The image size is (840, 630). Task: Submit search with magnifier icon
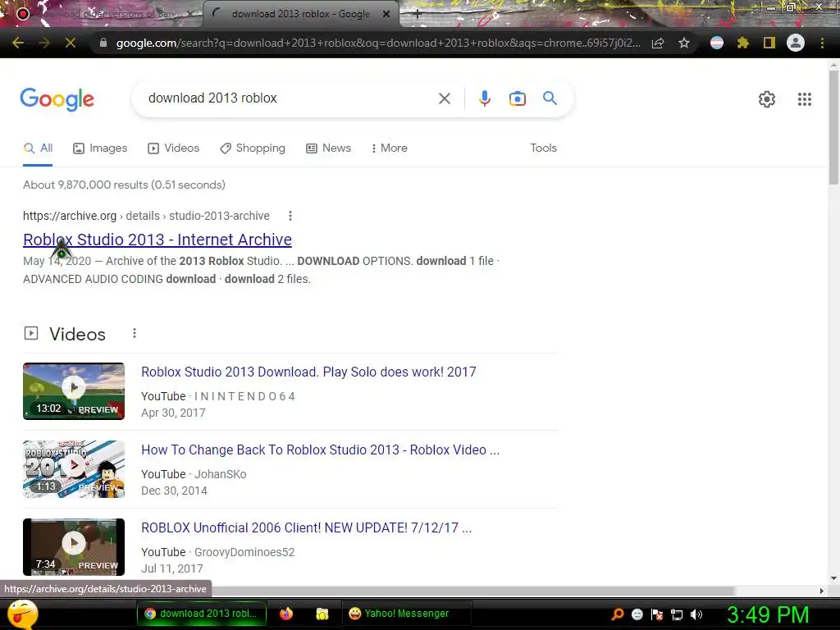click(x=550, y=98)
